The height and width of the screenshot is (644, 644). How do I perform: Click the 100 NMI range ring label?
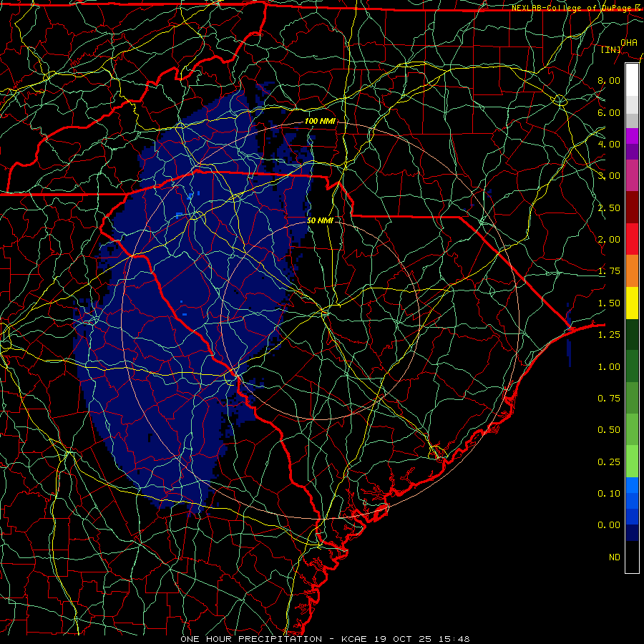(x=320, y=121)
